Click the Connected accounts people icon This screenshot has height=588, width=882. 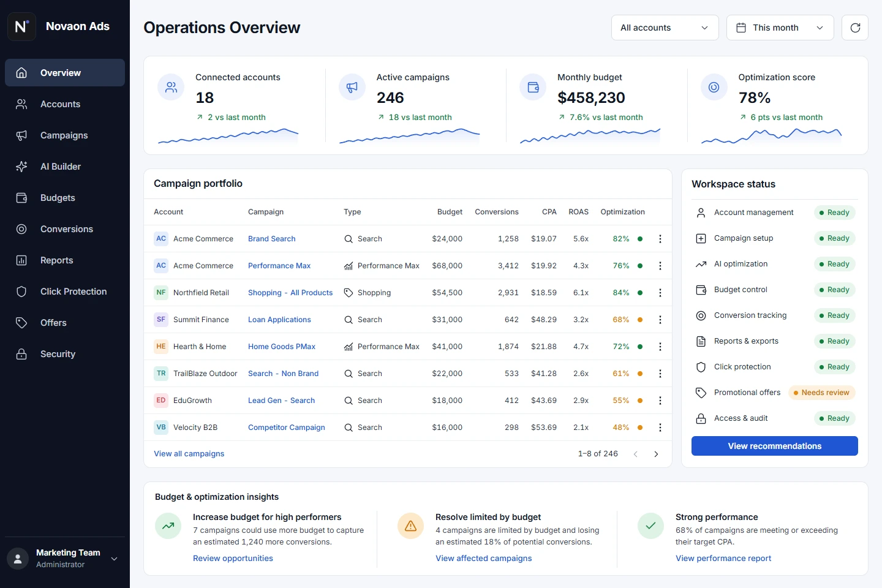coord(171,87)
